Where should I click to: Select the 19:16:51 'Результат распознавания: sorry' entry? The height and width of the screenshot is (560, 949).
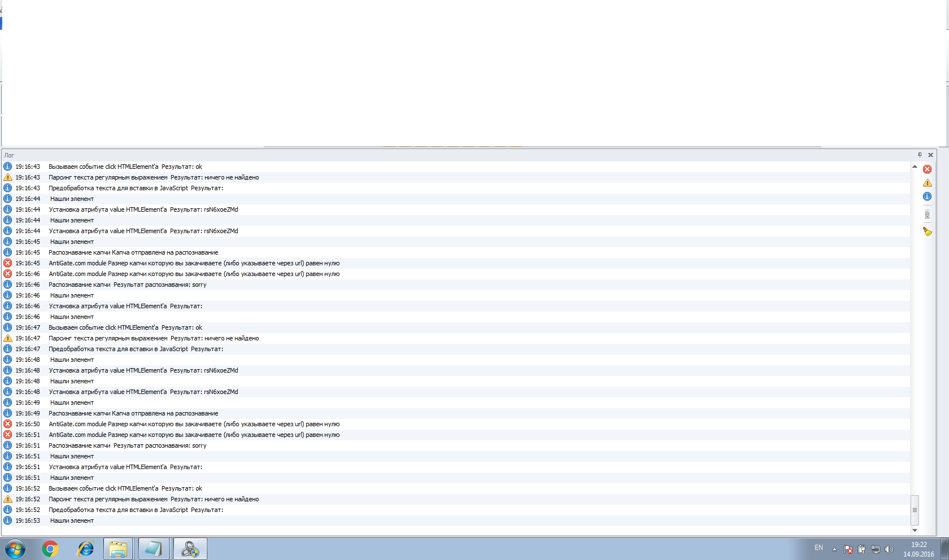[x=456, y=445]
